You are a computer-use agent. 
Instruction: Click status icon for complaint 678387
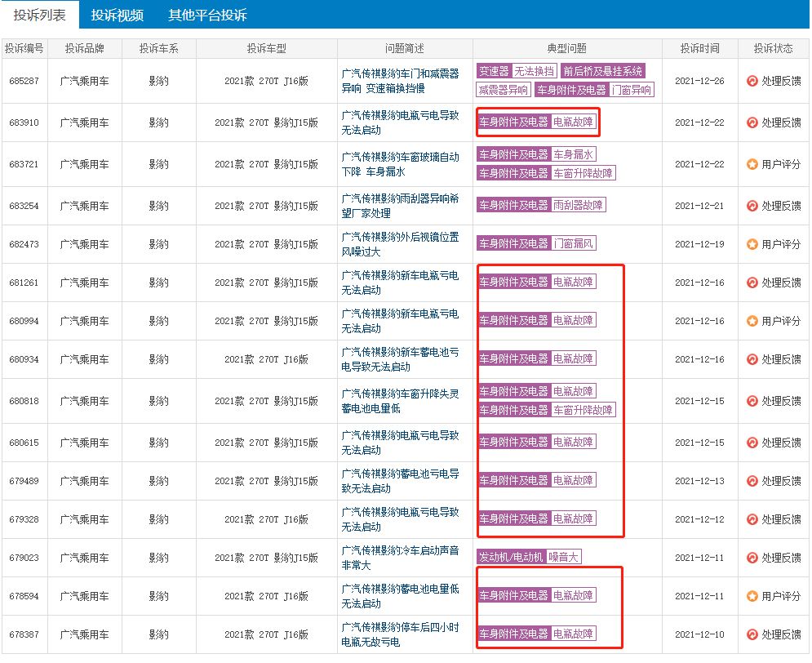click(752, 634)
